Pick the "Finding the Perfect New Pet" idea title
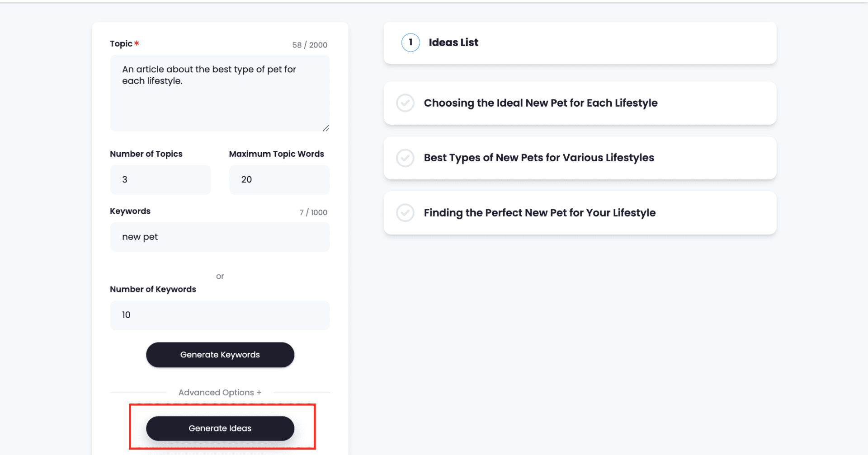 [x=539, y=213]
